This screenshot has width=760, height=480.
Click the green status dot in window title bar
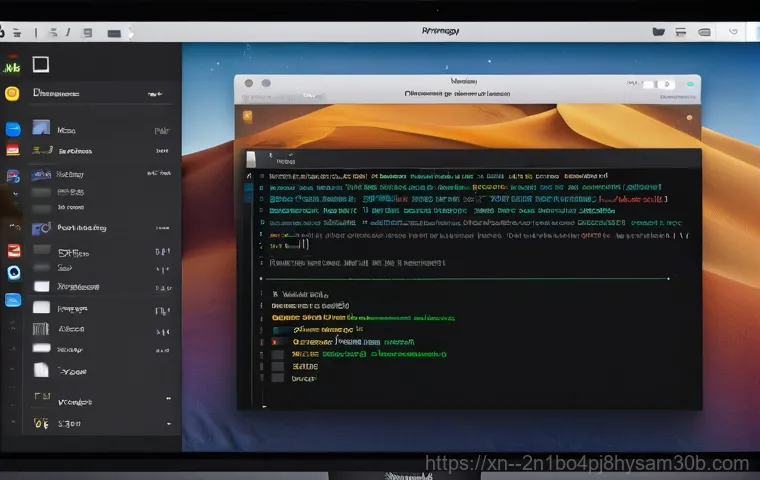click(x=690, y=84)
